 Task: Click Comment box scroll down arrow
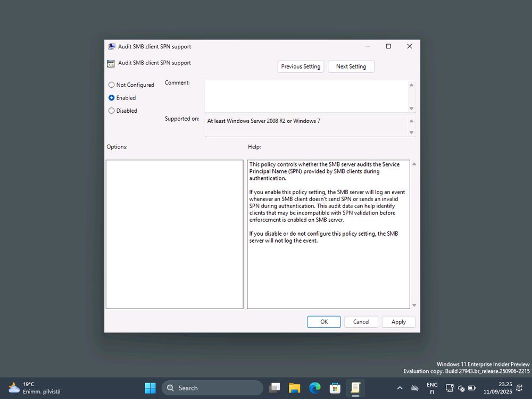click(411, 109)
